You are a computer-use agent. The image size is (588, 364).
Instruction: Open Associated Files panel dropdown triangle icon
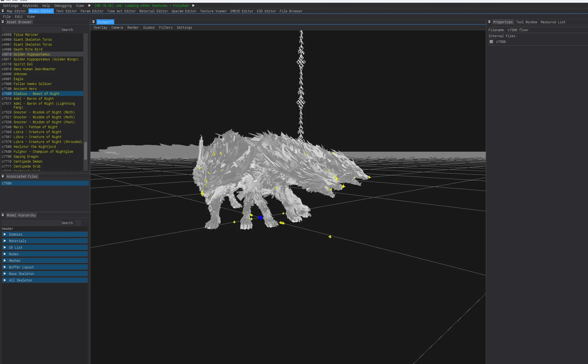tap(3, 176)
